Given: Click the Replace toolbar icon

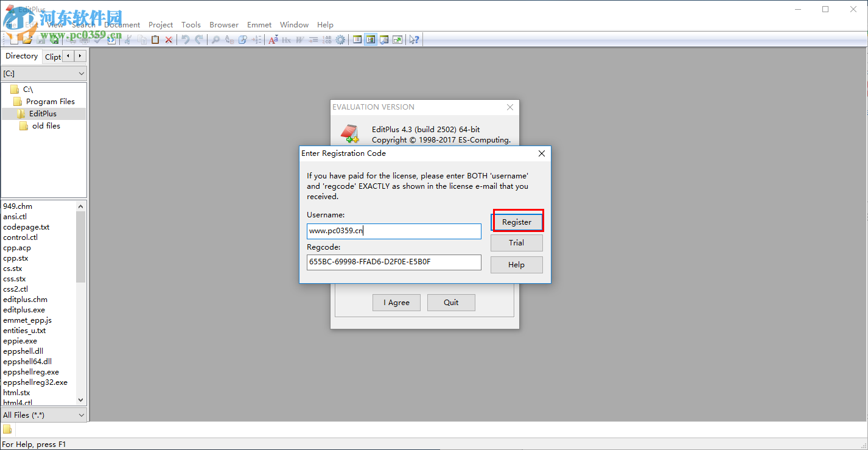Looking at the screenshot, I should pyautogui.click(x=229, y=40).
